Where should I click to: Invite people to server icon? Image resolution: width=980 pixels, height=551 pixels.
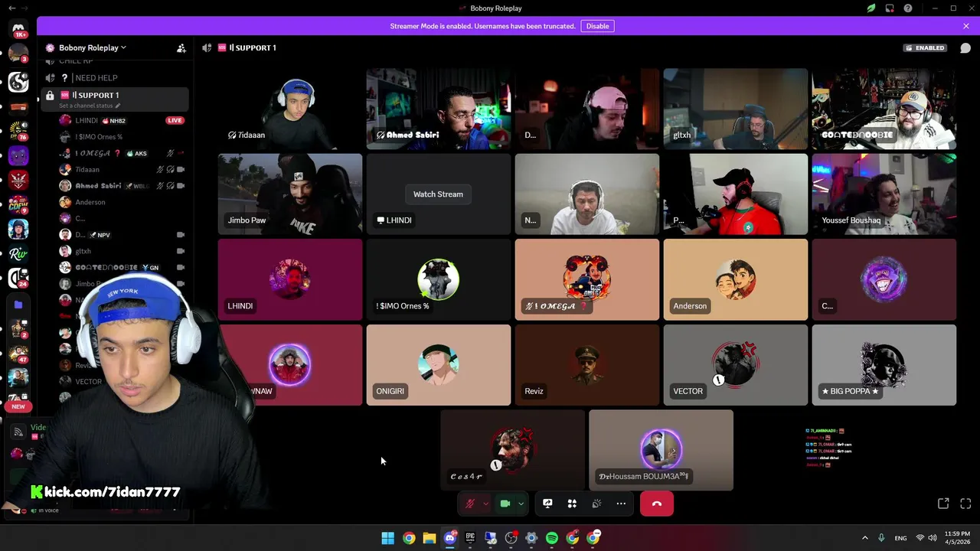(x=181, y=47)
